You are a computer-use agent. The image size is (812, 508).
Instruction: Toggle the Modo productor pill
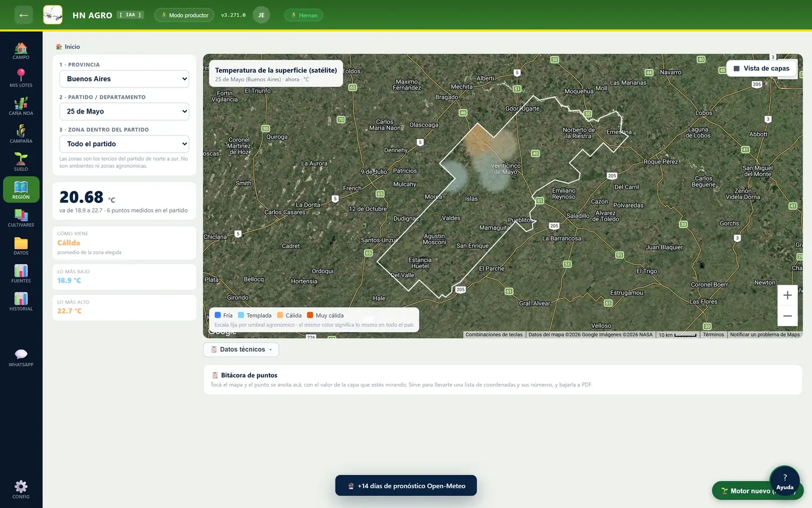point(184,15)
